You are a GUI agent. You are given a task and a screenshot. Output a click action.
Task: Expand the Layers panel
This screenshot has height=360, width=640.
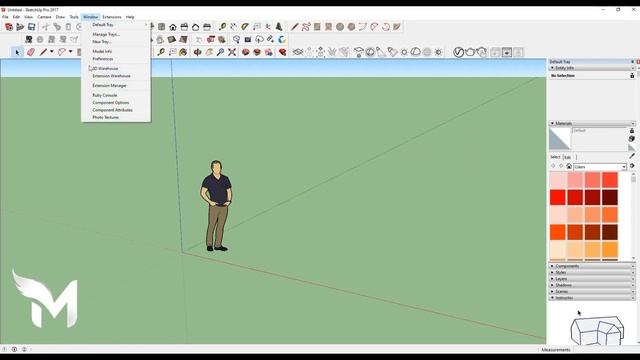coord(591,279)
